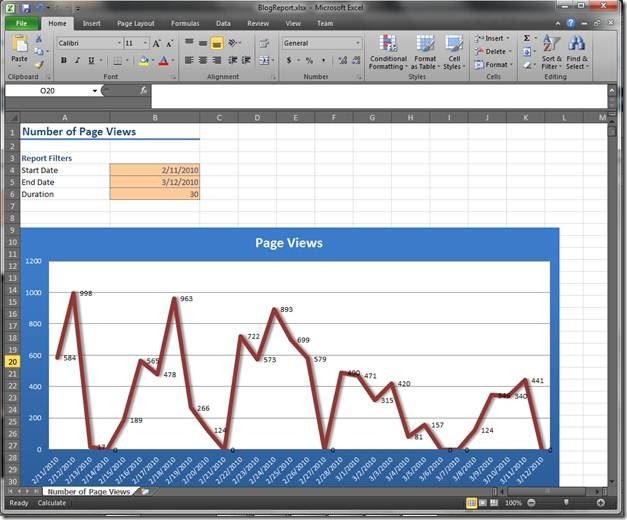Click the Find & Select button
This screenshot has width=627, height=520.
[x=577, y=52]
